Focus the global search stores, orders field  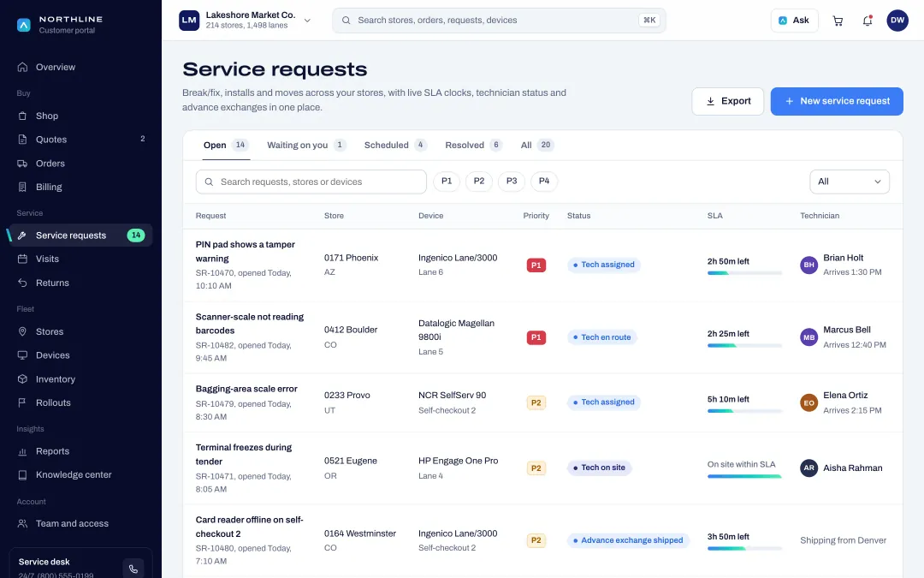(499, 21)
